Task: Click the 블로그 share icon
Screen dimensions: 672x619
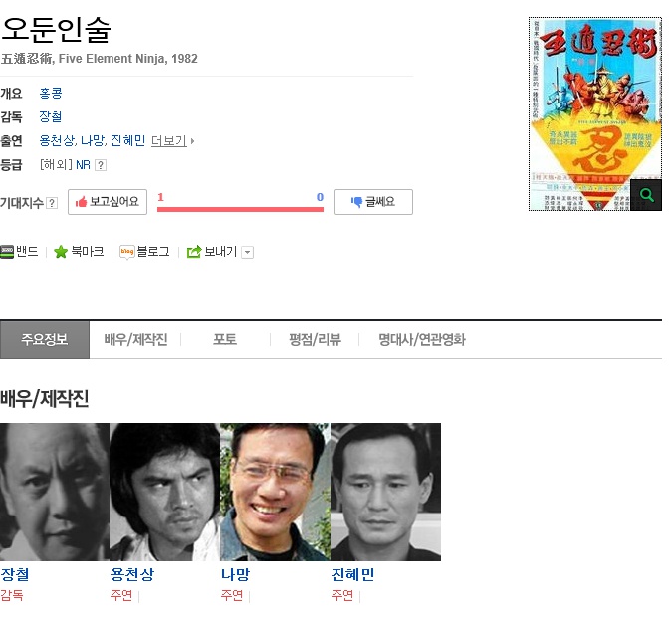Action: [x=127, y=252]
